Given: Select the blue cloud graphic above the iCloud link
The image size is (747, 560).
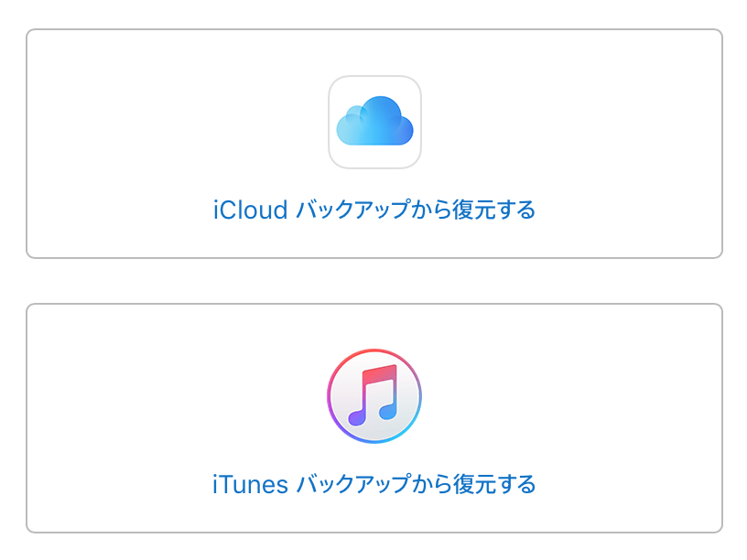Looking at the screenshot, I should 373,122.
